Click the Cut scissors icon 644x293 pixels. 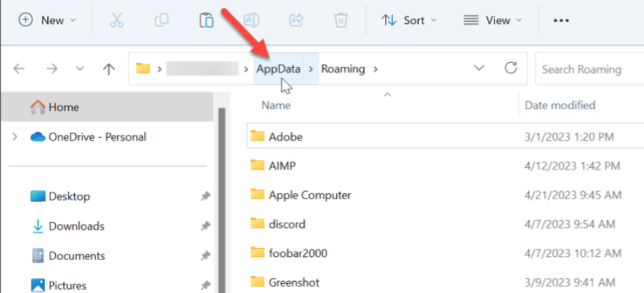tap(116, 20)
